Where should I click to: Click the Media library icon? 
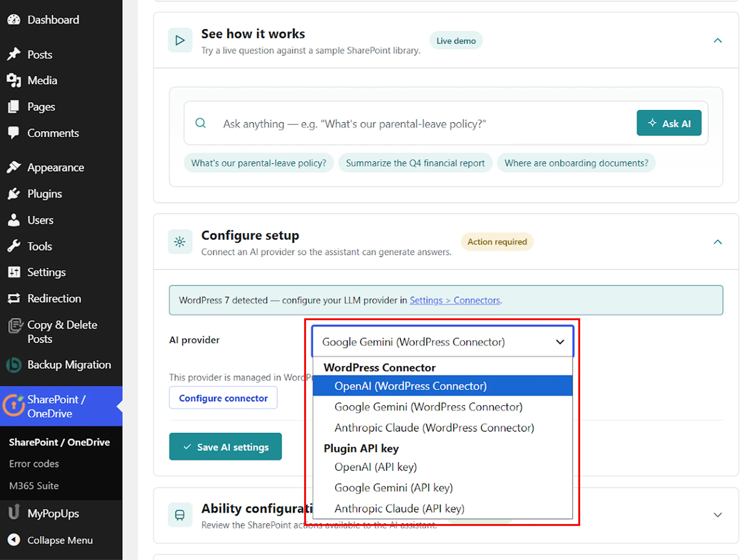[x=14, y=80]
